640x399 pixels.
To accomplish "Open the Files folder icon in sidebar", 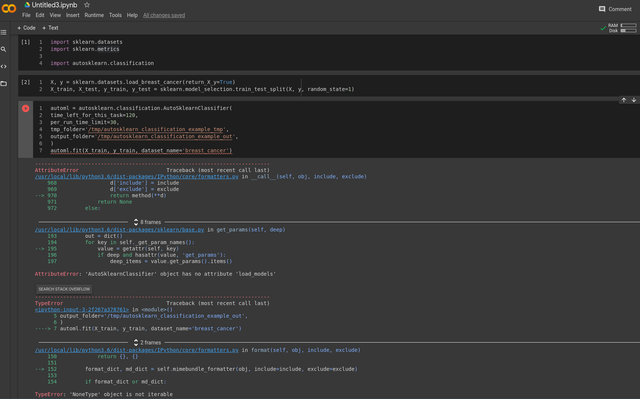I will [x=4, y=84].
